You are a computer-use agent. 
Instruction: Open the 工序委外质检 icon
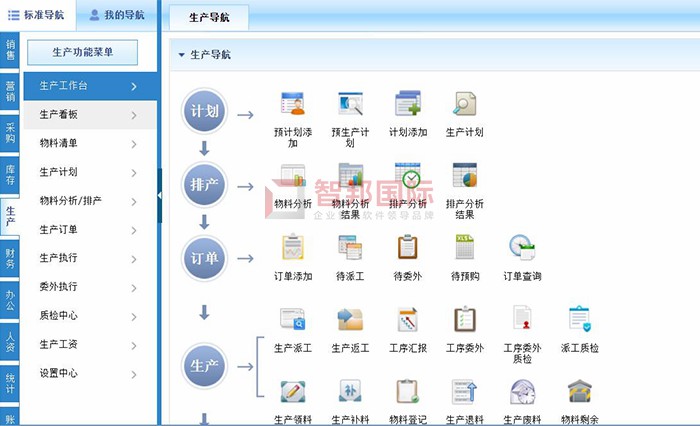(x=522, y=318)
